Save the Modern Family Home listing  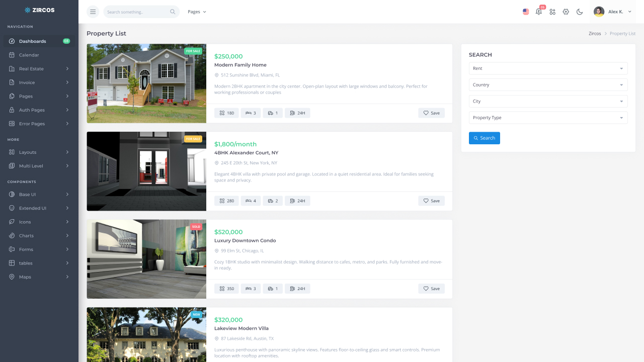tap(431, 113)
